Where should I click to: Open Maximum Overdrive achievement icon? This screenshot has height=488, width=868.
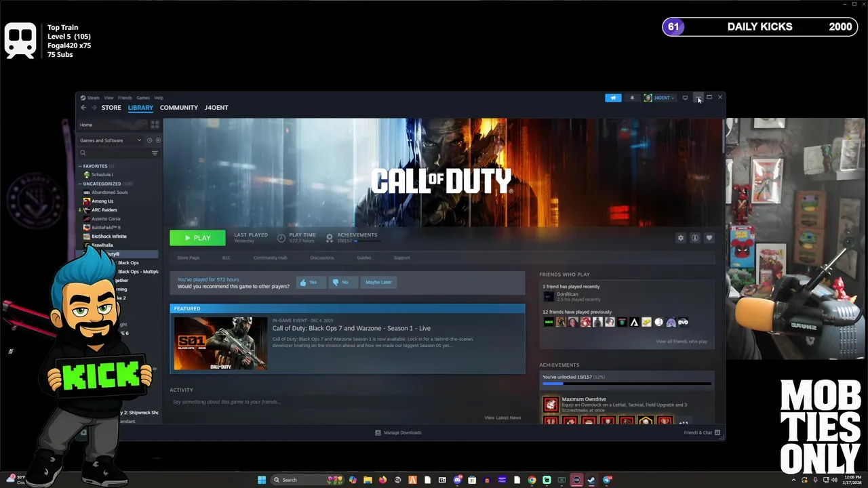click(551, 405)
